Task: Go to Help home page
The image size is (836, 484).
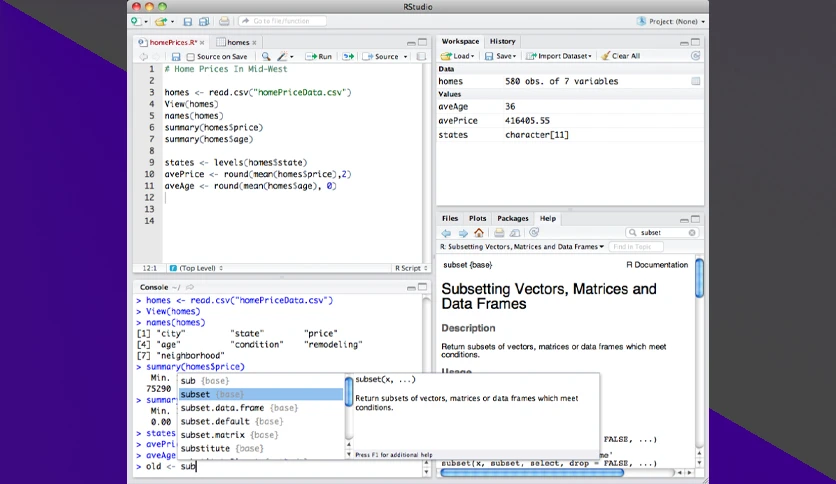Action: click(x=479, y=233)
